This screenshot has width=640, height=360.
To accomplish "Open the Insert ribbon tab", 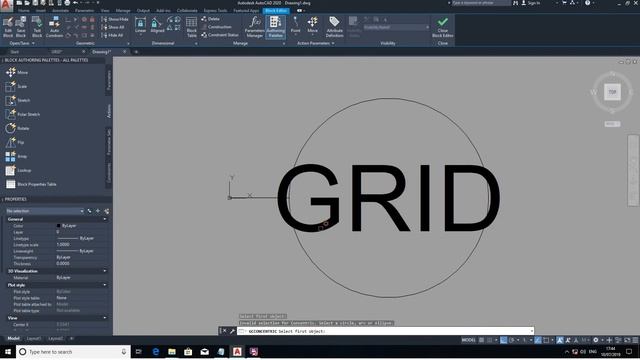I will click(41, 11).
